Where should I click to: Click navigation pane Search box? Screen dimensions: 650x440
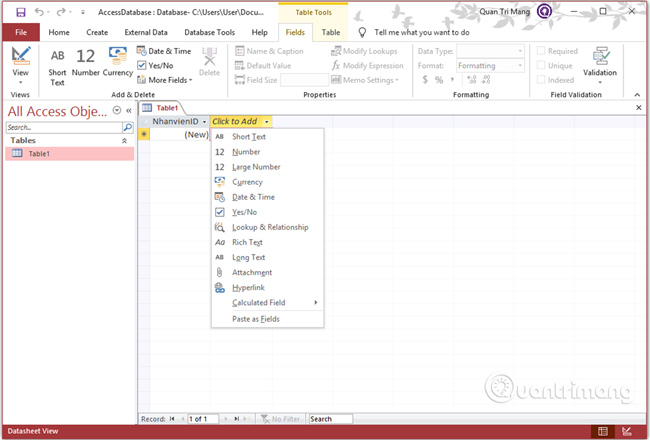click(64, 127)
